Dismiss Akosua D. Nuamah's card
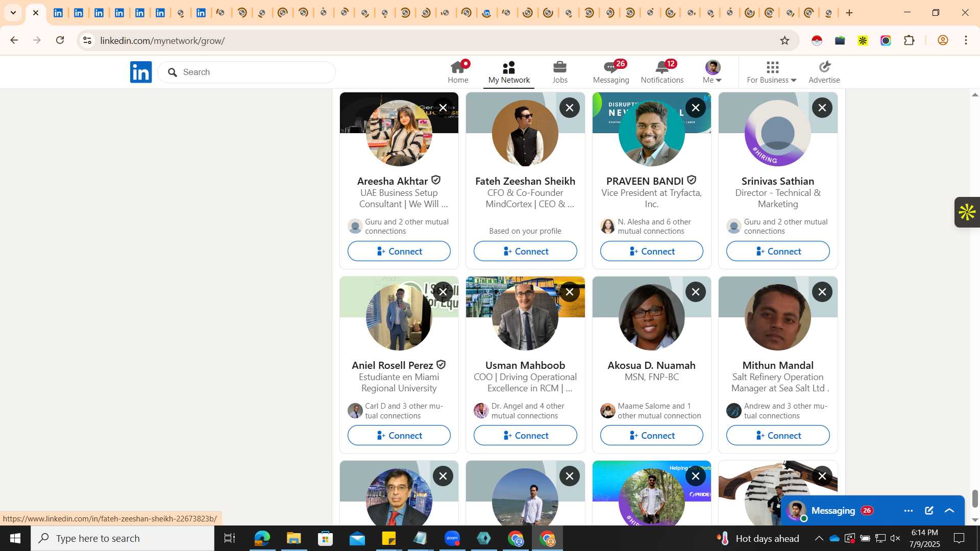The height and width of the screenshot is (551, 980). 696,292
